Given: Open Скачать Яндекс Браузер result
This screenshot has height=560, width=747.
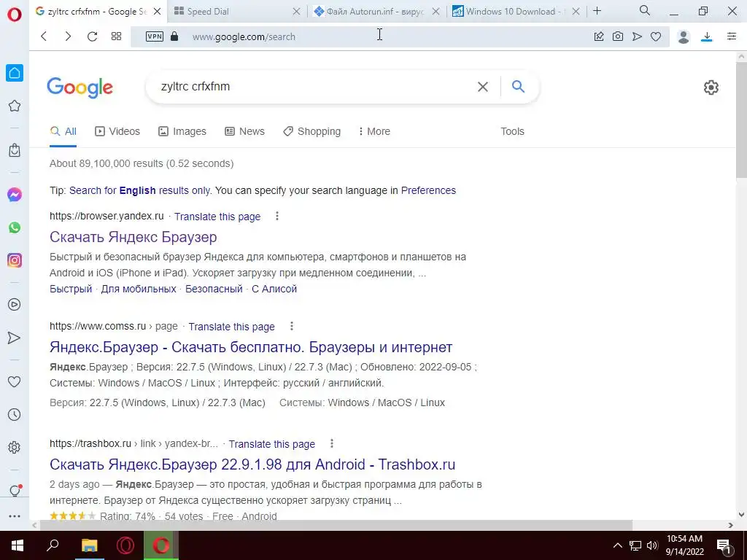Looking at the screenshot, I should coord(133,237).
